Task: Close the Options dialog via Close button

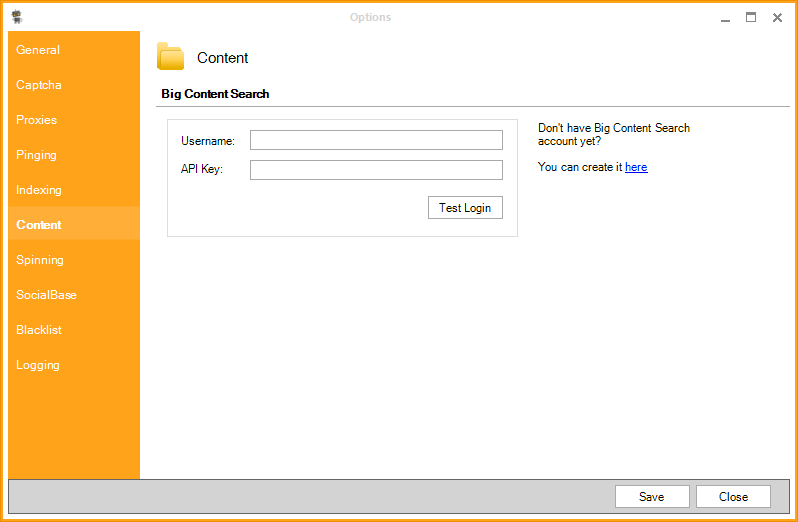Action: [x=733, y=497]
